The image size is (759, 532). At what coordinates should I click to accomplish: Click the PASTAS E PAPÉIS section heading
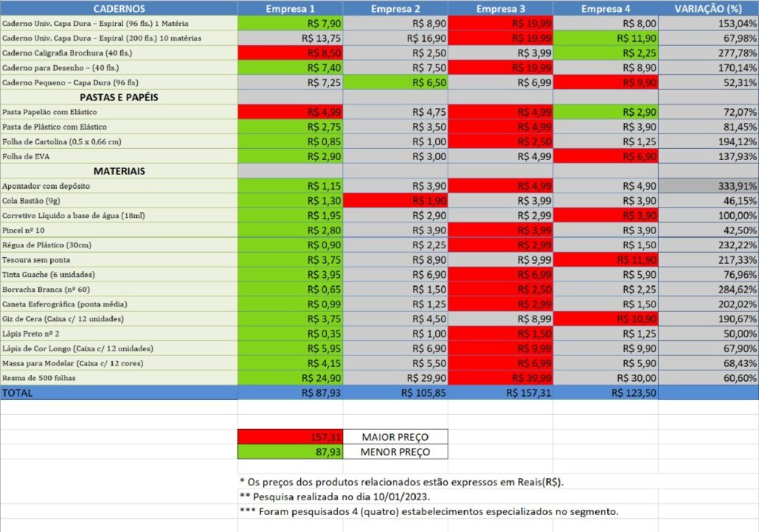click(x=119, y=97)
